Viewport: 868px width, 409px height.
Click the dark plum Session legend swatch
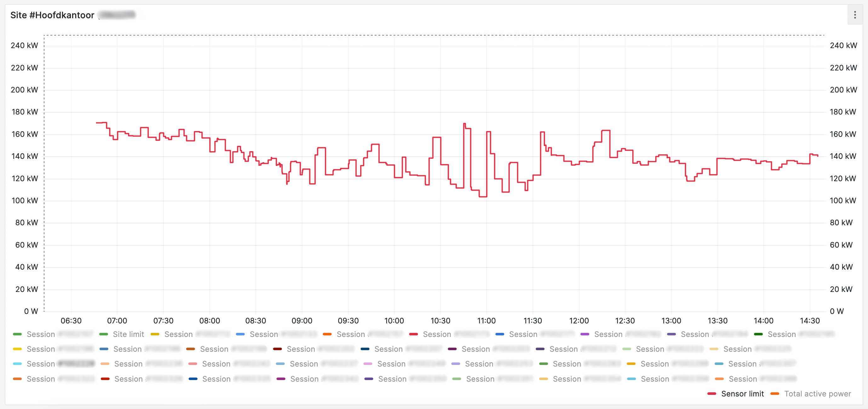452,349
